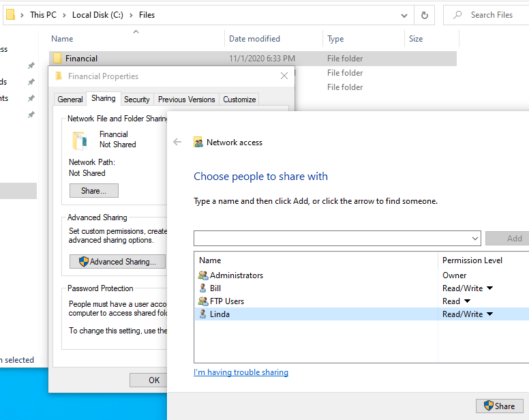529x420 pixels.
Task: Click the Administrators group icon
Action: tap(202, 275)
